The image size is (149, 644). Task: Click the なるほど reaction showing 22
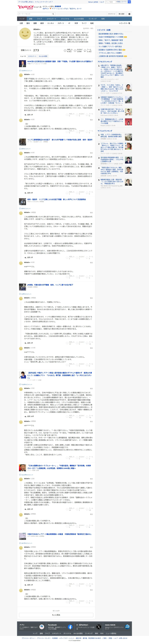(x=80, y=416)
